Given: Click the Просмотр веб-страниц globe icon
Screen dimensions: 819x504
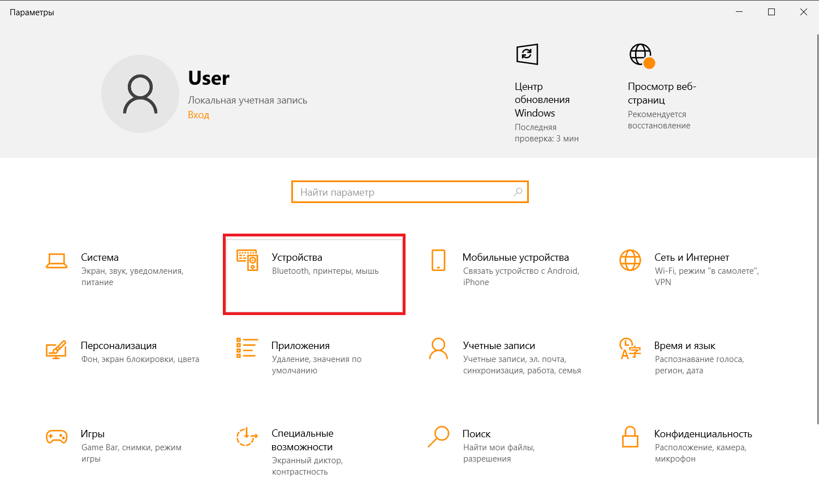Looking at the screenshot, I should click(x=641, y=55).
